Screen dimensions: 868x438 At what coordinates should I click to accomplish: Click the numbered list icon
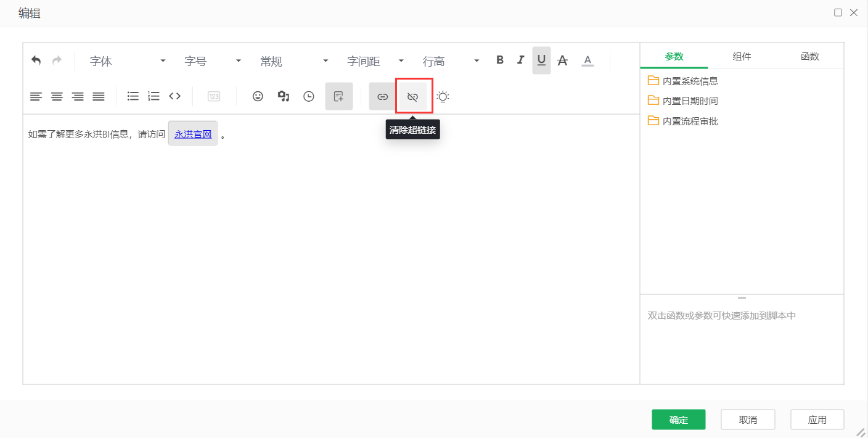(x=153, y=96)
